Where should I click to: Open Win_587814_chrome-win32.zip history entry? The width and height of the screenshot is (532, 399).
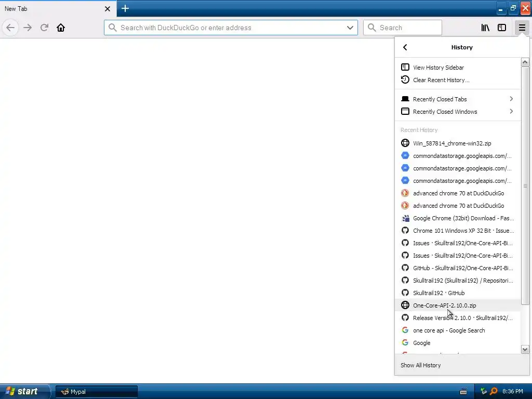tap(458, 143)
